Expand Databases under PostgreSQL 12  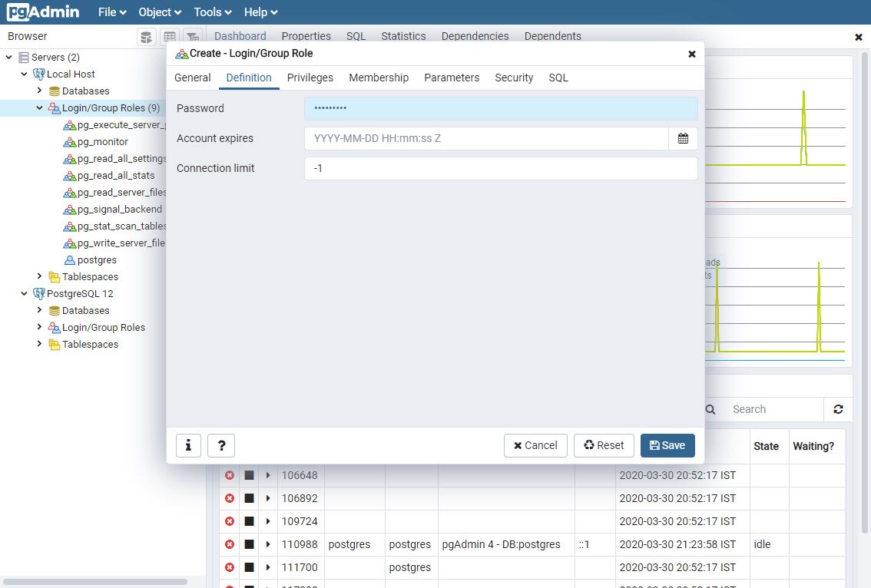(39, 310)
